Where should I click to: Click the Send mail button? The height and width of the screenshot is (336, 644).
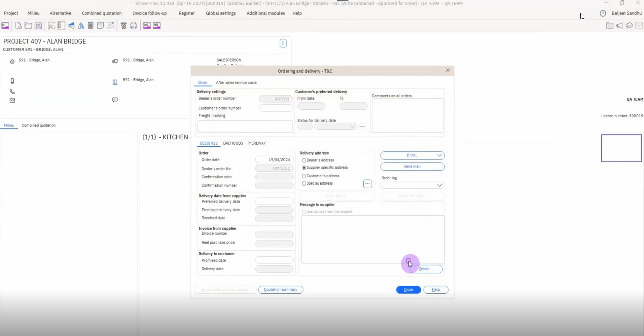pyautogui.click(x=412, y=167)
